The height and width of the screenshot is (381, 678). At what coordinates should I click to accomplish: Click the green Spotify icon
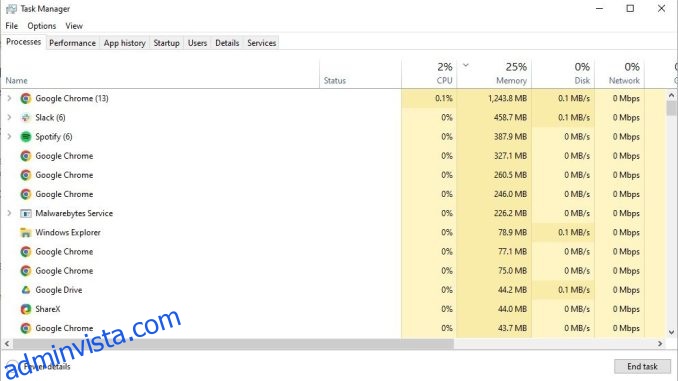[x=26, y=137]
